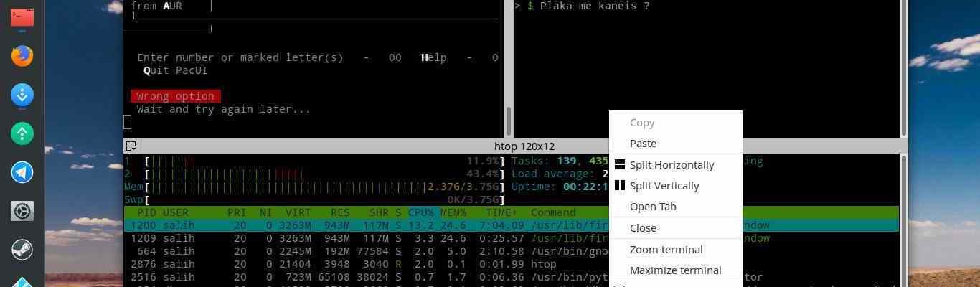980x287 pixels.
Task: Click the 'Plaka me kaneis ?' prompt text
Action: coord(595,6)
